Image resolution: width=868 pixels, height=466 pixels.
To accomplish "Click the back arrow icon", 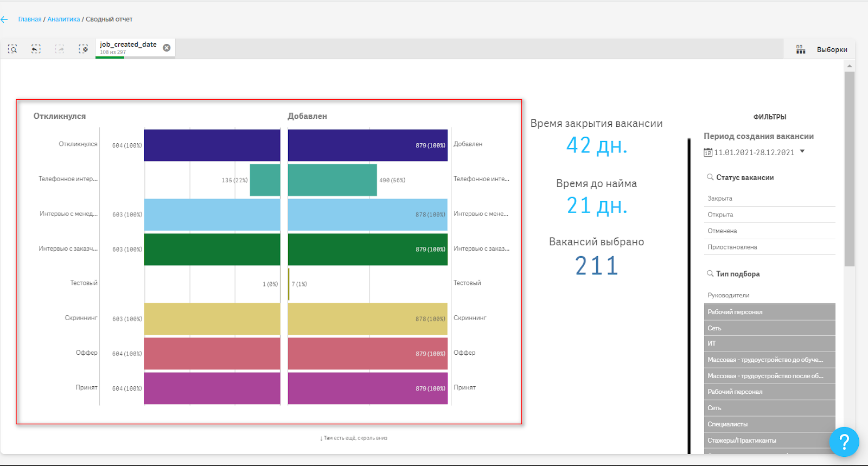I will (x=4, y=20).
